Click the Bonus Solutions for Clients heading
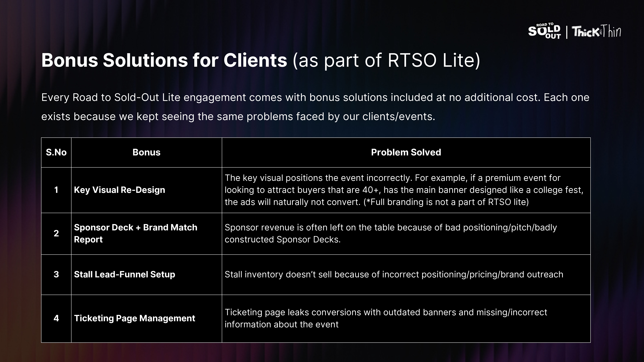The width and height of the screenshot is (644, 362). click(x=164, y=60)
